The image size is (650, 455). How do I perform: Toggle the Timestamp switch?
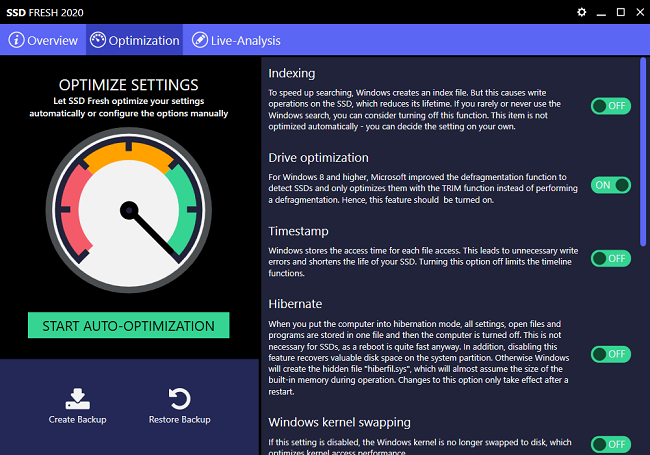[611, 259]
